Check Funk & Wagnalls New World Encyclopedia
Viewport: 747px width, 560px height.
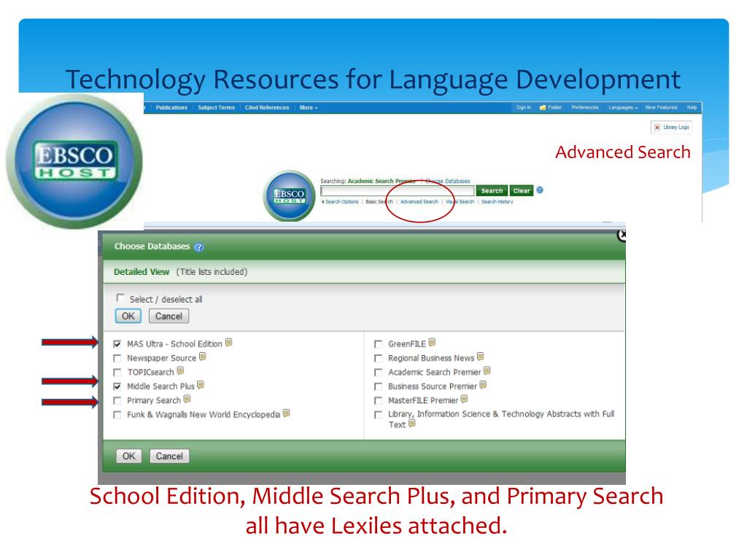[x=117, y=415]
